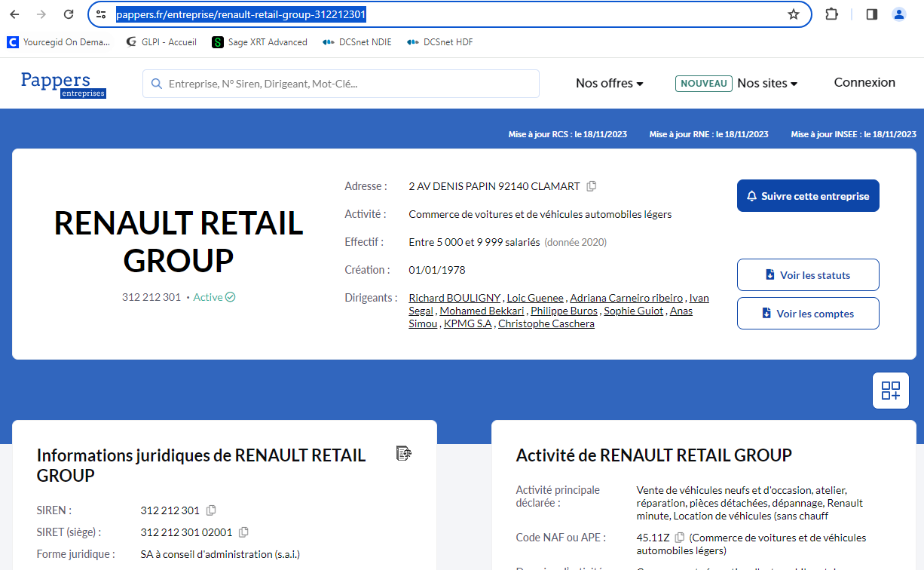Click Forme juridique value SA à conseil d'administration

[x=220, y=554]
